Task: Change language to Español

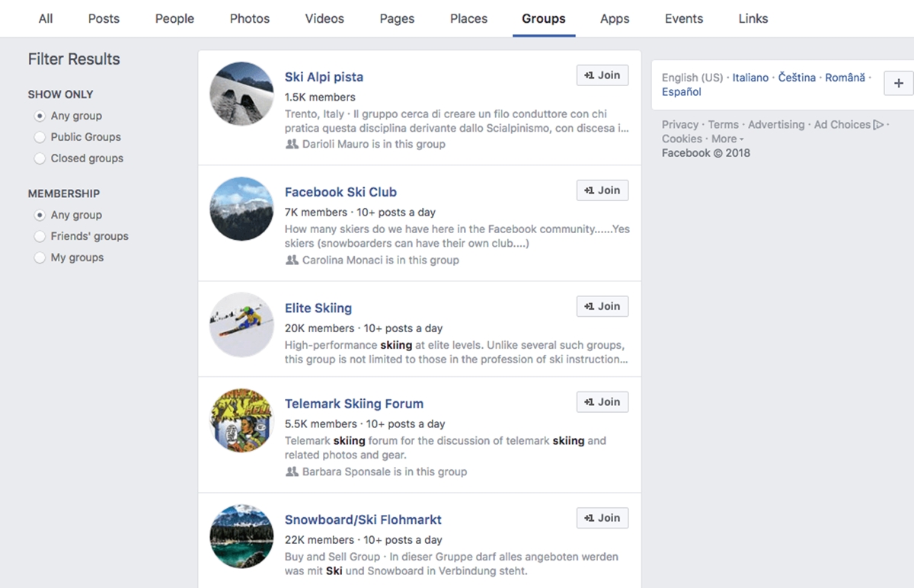Action: 682,92
